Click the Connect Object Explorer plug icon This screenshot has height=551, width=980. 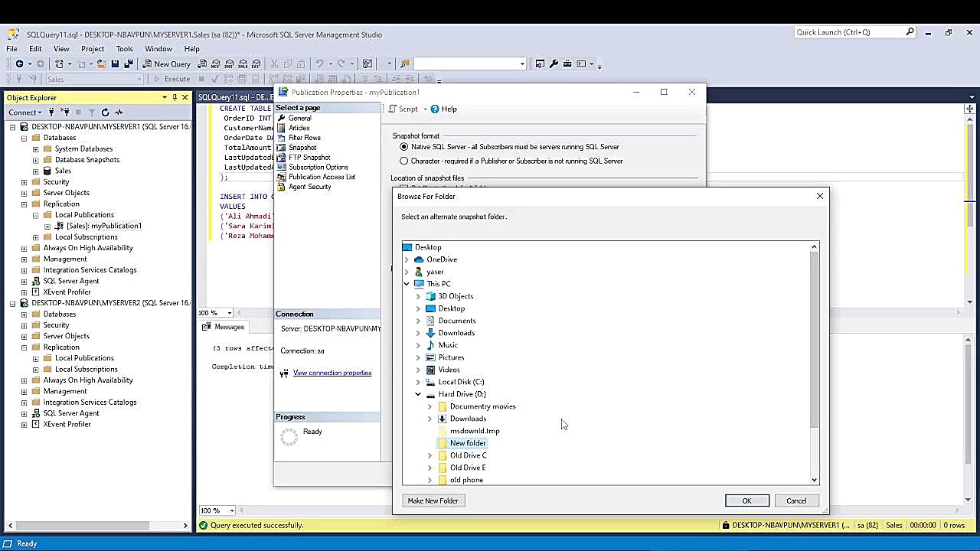click(x=51, y=112)
